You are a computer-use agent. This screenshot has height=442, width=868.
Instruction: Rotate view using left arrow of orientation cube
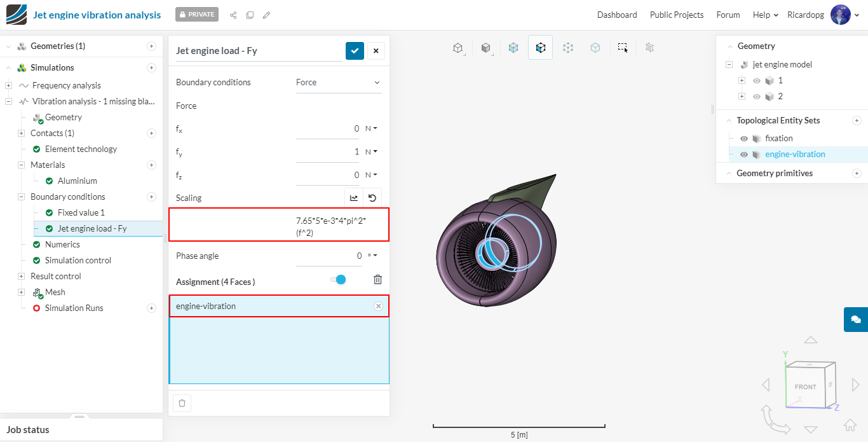[766, 385]
